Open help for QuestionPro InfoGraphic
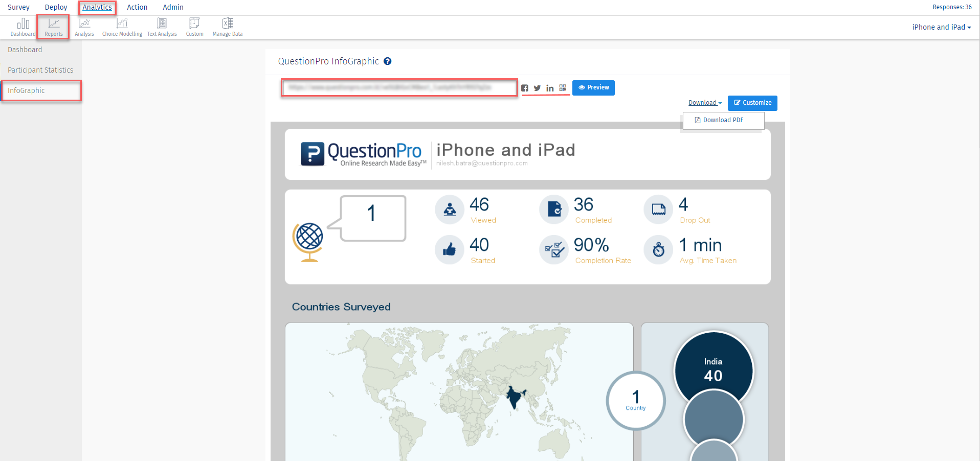This screenshot has width=980, height=461. [388, 61]
